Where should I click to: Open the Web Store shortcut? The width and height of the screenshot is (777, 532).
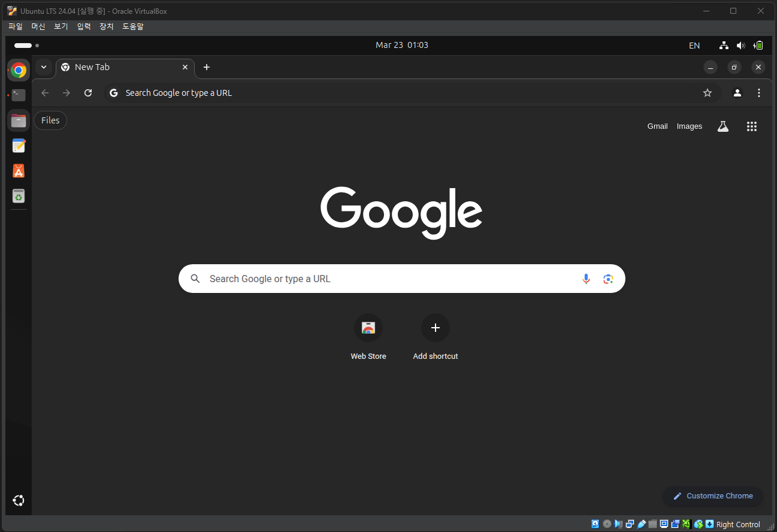pyautogui.click(x=368, y=337)
